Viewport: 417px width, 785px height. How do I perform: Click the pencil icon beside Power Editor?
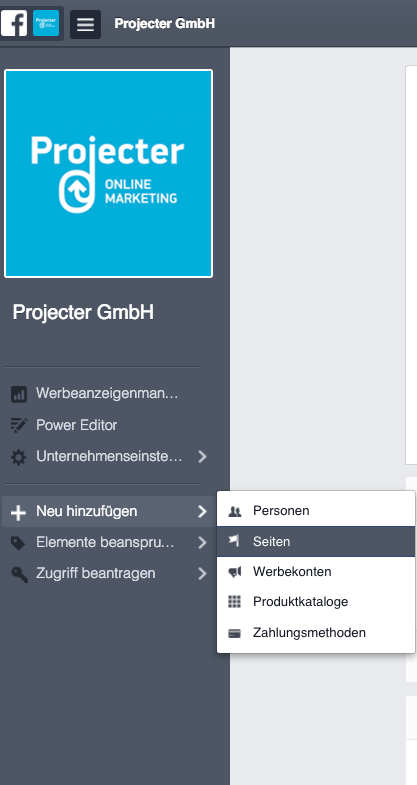(x=19, y=426)
